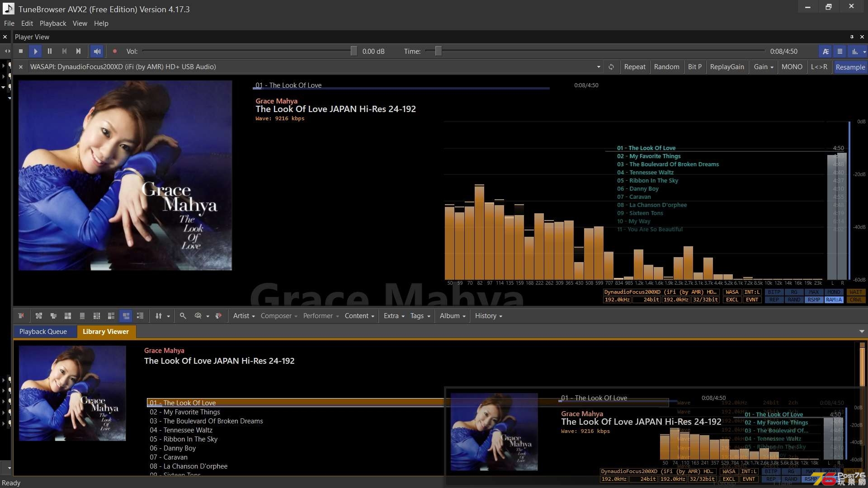Click the list layout icon in player toolbar

coord(840,52)
